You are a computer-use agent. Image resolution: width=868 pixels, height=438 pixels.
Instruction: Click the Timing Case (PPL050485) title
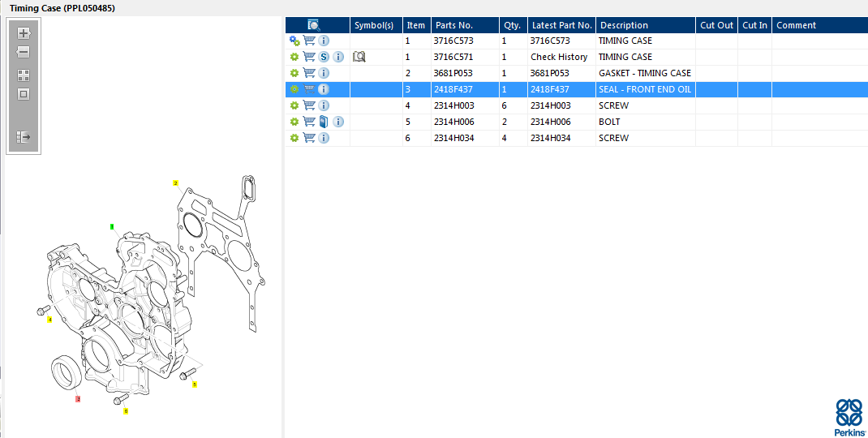tap(62, 8)
